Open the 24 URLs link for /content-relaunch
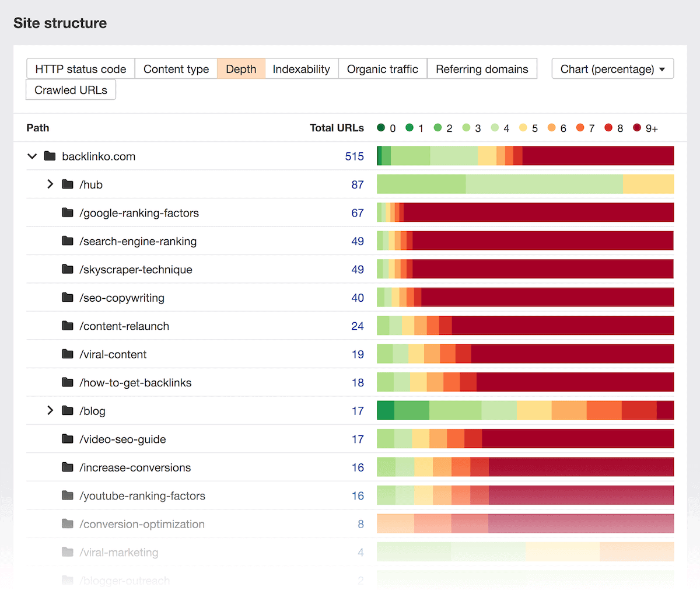700x597 pixels. click(358, 326)
